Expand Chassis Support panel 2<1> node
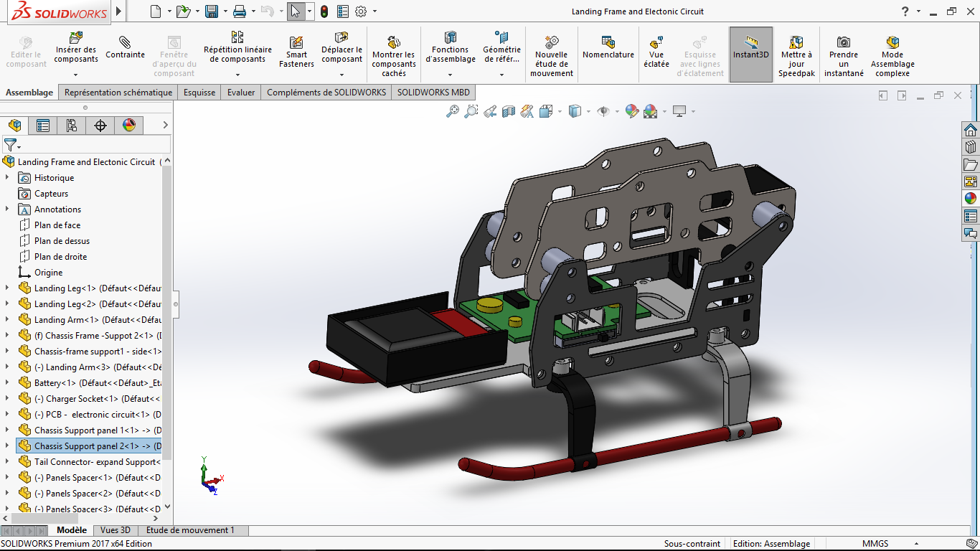The image size is (980, 551). pyautogui.click(x=7, y=446)
